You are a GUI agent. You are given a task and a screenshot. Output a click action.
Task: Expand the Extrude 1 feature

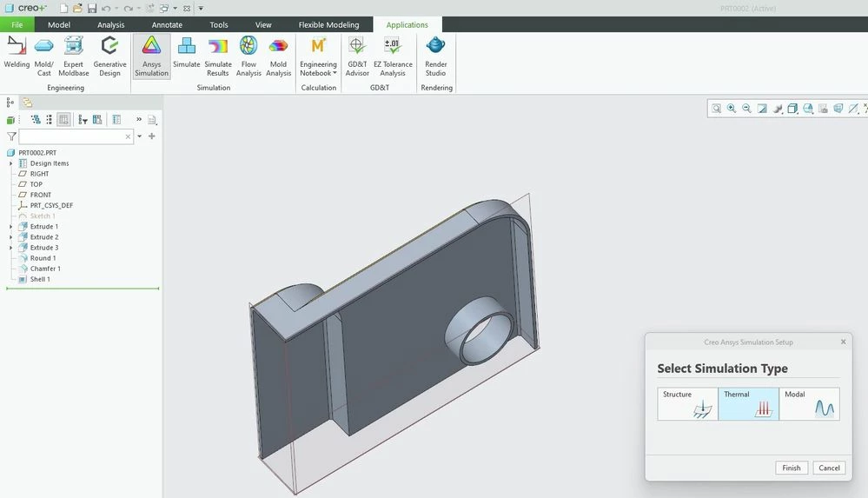pos(10,227)
